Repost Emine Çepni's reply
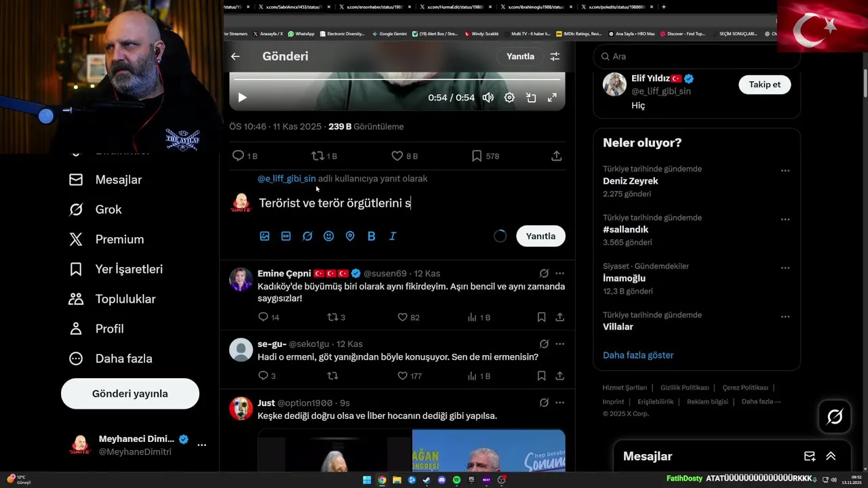This screenshot has height=488, width=868. [336, 317]
